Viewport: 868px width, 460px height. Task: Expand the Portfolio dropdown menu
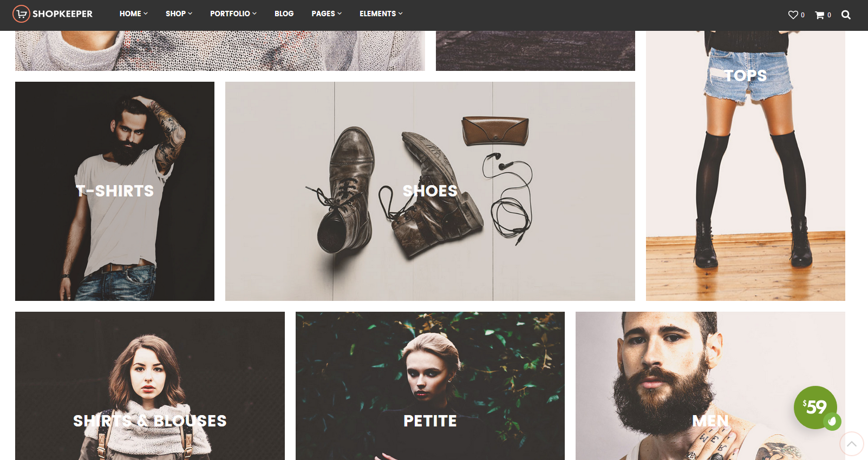point(233,14)
